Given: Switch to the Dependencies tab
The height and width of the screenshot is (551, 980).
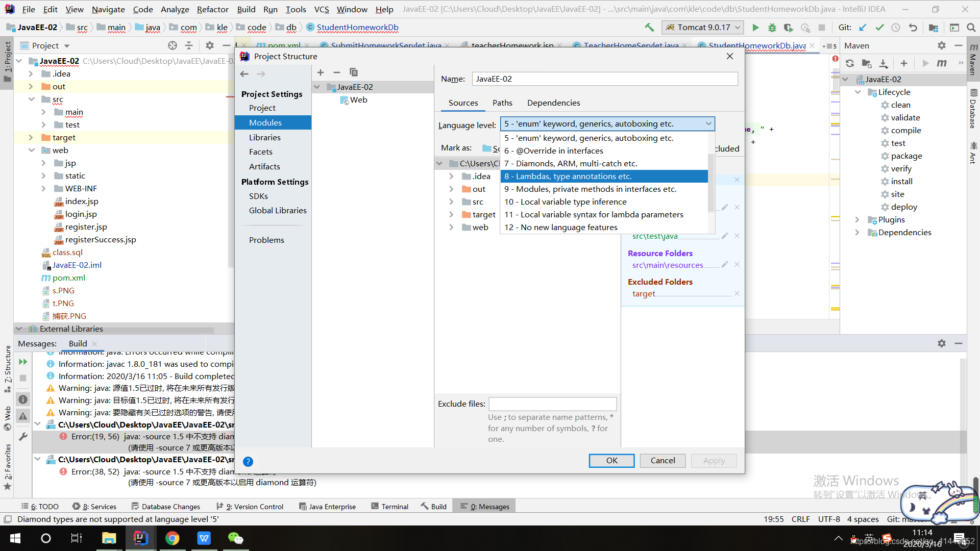Looking at the screenshot, I should click(553, 103).
